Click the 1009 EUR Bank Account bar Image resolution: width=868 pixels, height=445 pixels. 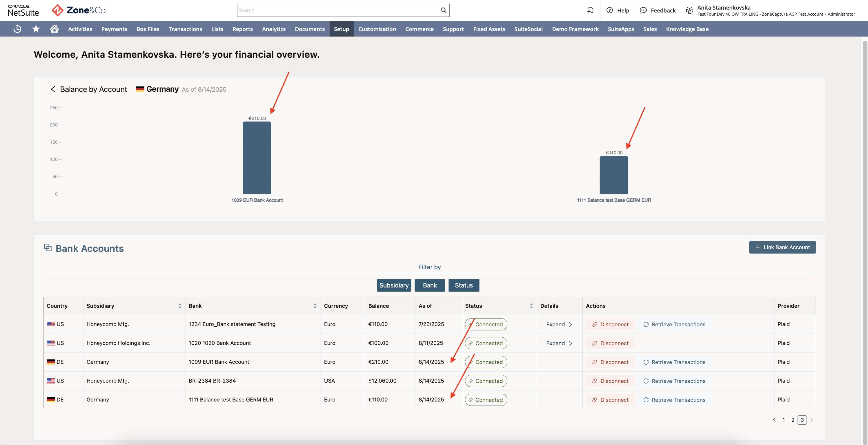coord(257,158)
